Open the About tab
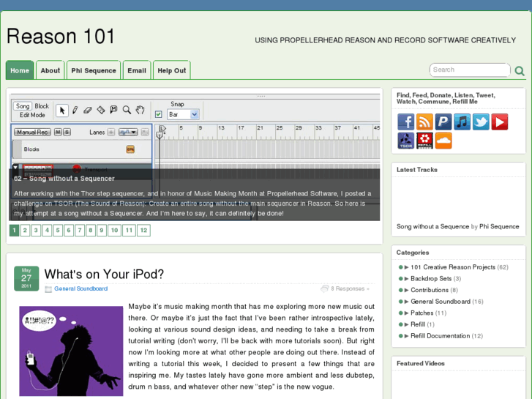532x399 pixels. pos(50,70)
